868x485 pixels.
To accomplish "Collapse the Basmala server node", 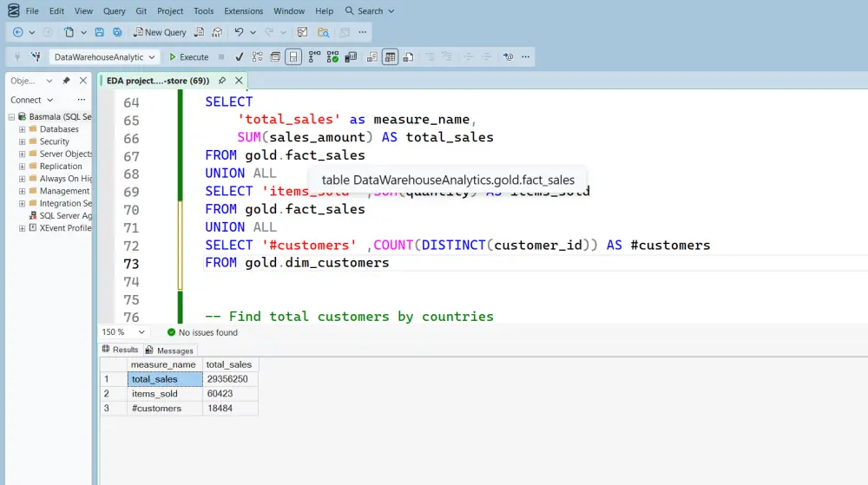I will pyautogui.click(x=11, y=116).
